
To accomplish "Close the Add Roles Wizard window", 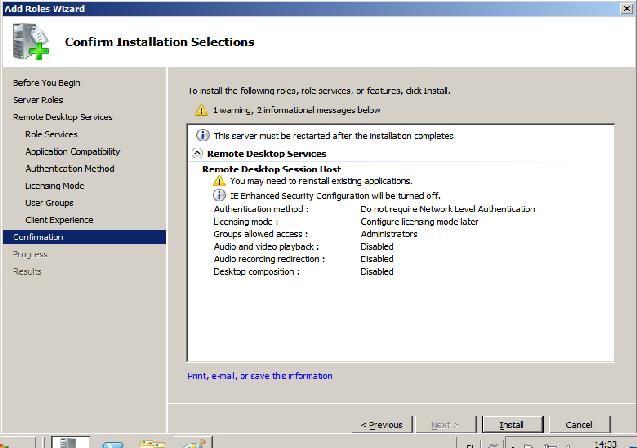I will coord(627,9).
